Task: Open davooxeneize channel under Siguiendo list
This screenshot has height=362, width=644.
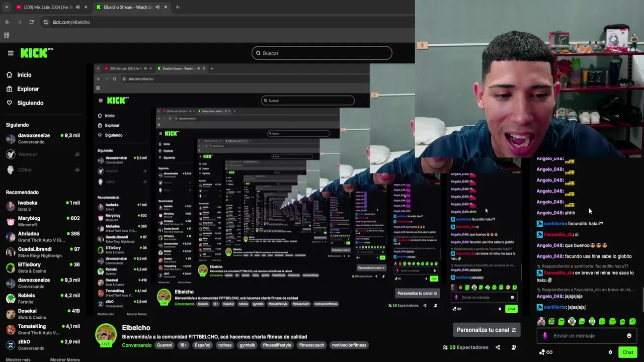Action: (x=43, y=138)
